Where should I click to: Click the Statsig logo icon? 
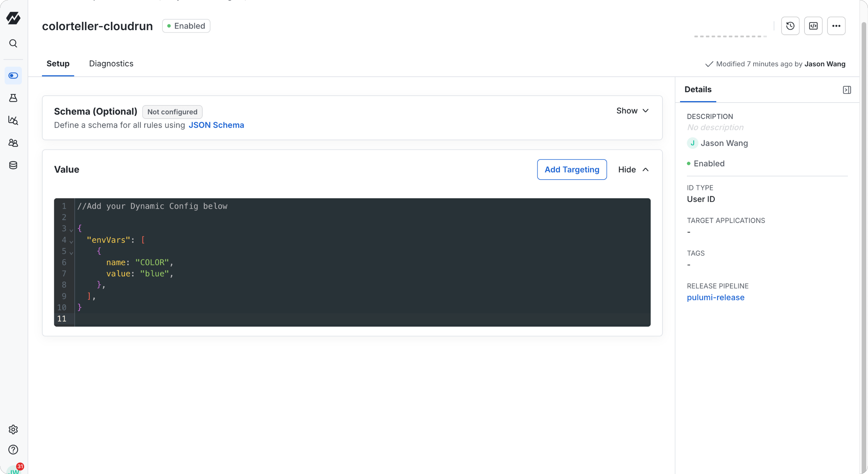13,18
